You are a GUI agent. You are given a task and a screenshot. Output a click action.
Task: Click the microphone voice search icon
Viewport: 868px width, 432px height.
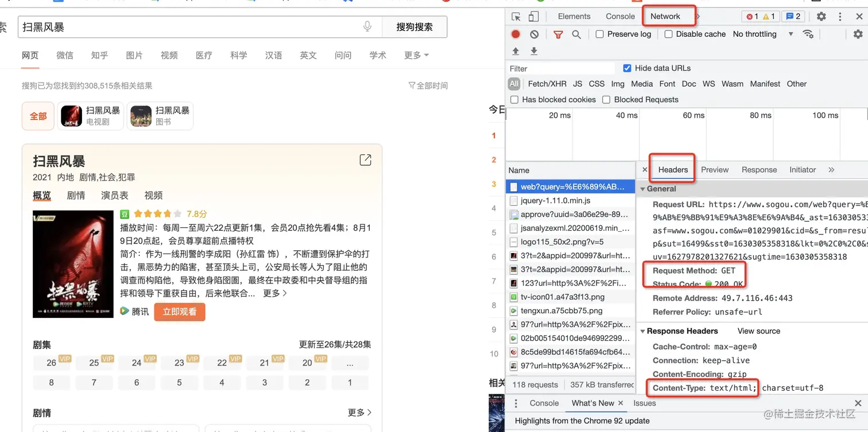coord(367,26)
